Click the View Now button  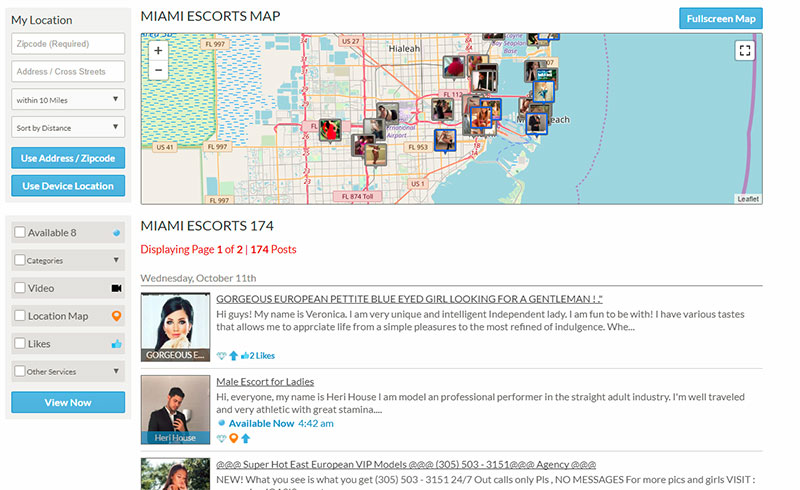coord(68,402)
